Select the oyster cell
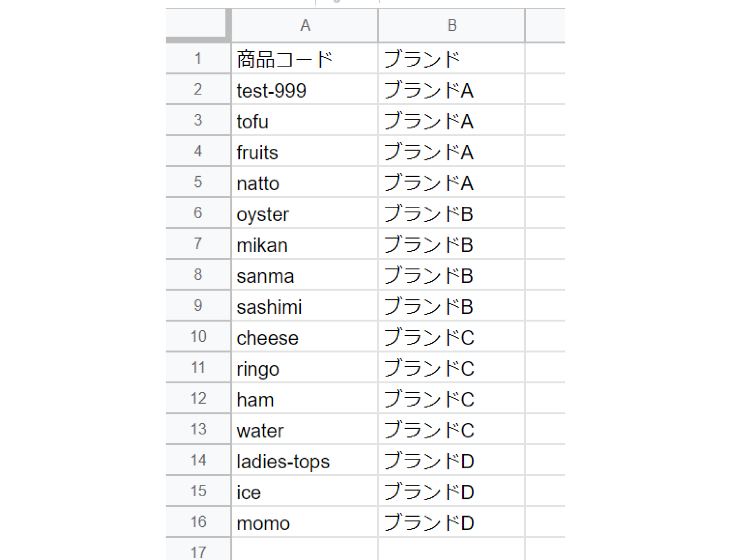 coord(304,214)
